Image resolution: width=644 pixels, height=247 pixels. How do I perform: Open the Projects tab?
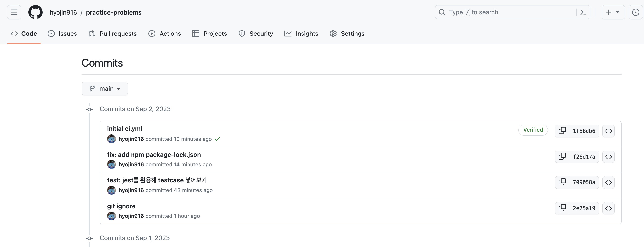[x=209, y=34]
